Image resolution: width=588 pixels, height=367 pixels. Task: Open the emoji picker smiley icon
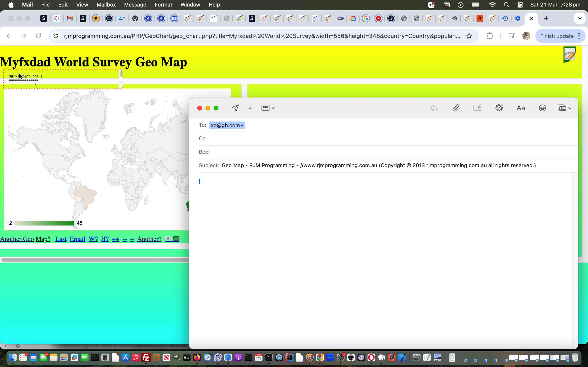pyautogui.click(x=542, y=108)
